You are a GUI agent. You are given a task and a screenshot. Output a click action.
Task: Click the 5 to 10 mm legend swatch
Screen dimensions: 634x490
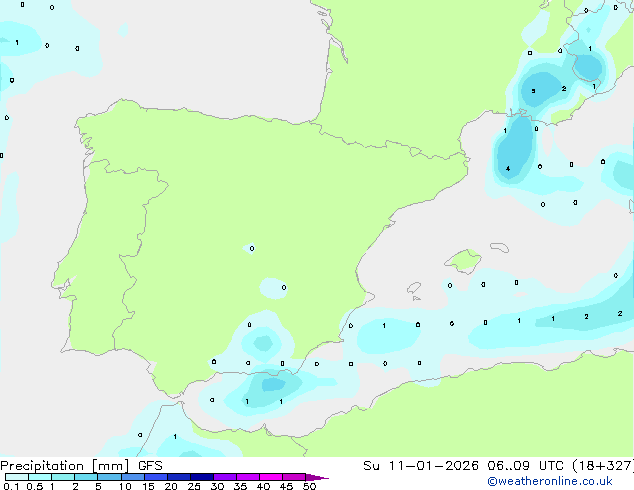tap(110, 477)
